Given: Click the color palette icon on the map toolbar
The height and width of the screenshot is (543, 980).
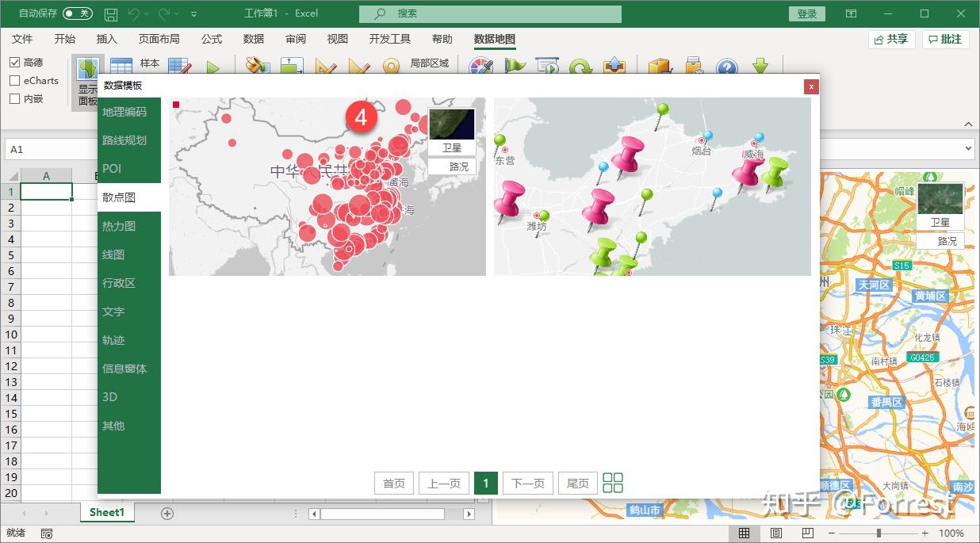Looking at the screenshot, I should (x=480, y=67).
